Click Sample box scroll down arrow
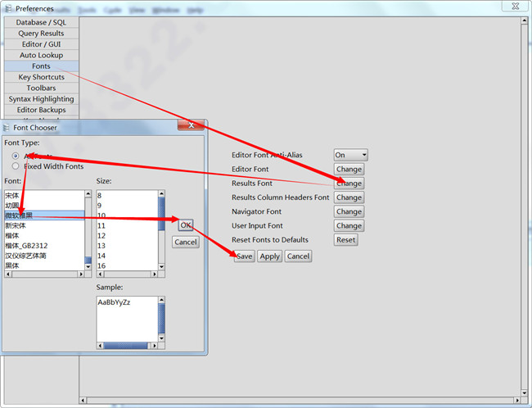 161,338
